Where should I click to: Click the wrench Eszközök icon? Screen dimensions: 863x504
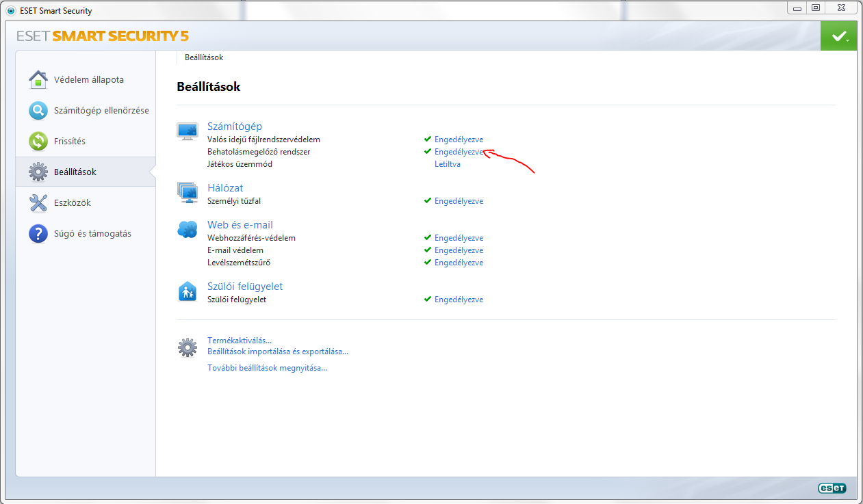(x=38, y=203)
